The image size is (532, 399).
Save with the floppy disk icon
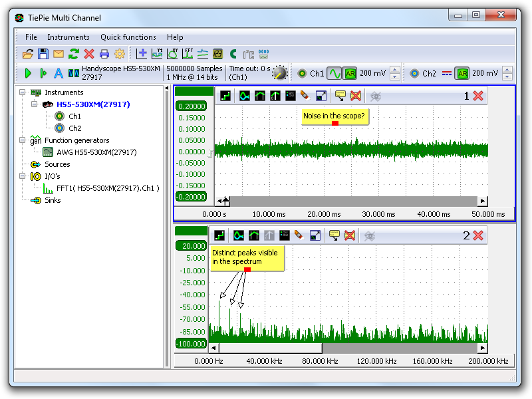coord(43,54)
